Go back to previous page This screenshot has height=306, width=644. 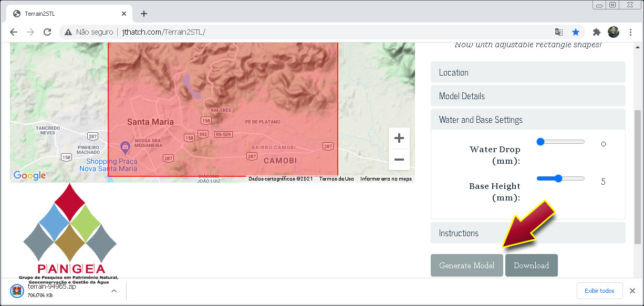click(13, 32)
